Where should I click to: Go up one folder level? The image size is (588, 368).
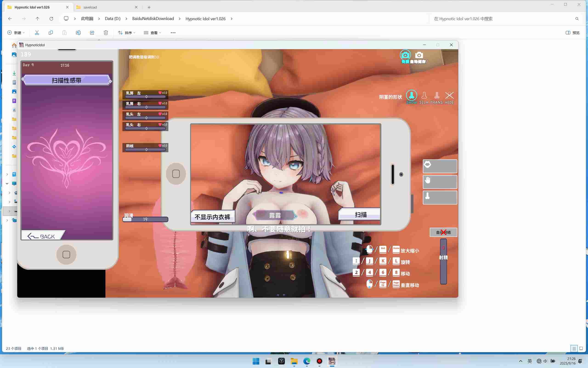[x=37, y=19]
